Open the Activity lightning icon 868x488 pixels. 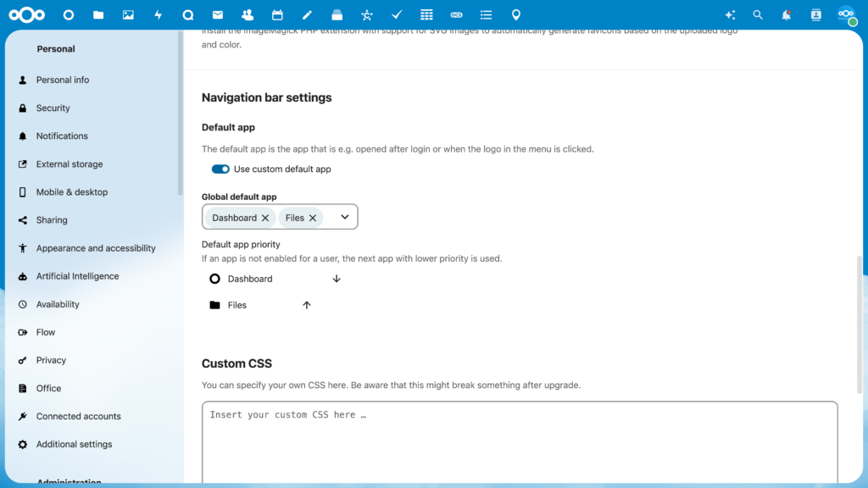(158, 15)
